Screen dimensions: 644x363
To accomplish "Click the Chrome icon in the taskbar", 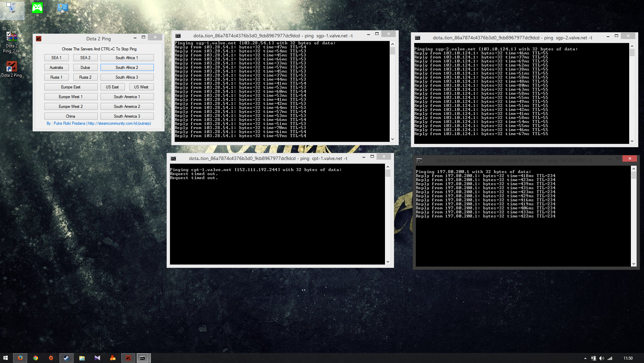I will [36, 358].
